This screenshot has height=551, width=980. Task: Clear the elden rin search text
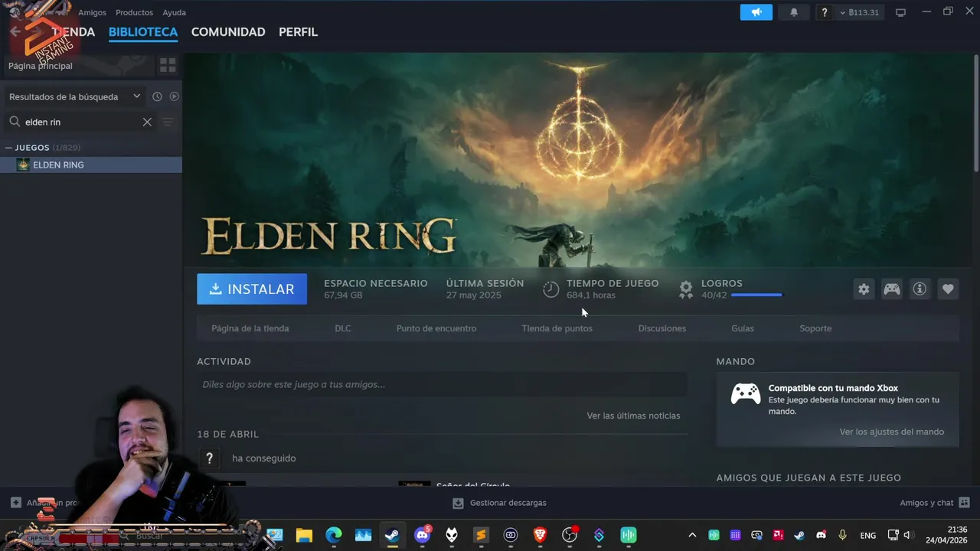[x=147, y=122]
